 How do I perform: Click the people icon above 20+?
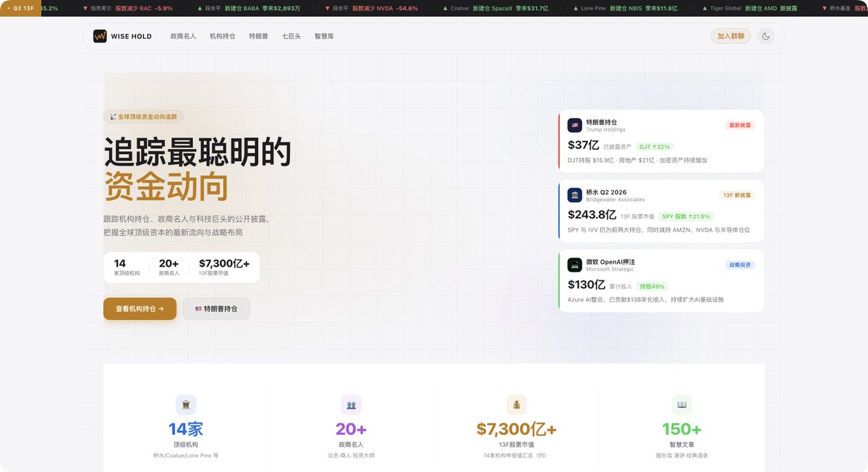coord(351,405)
